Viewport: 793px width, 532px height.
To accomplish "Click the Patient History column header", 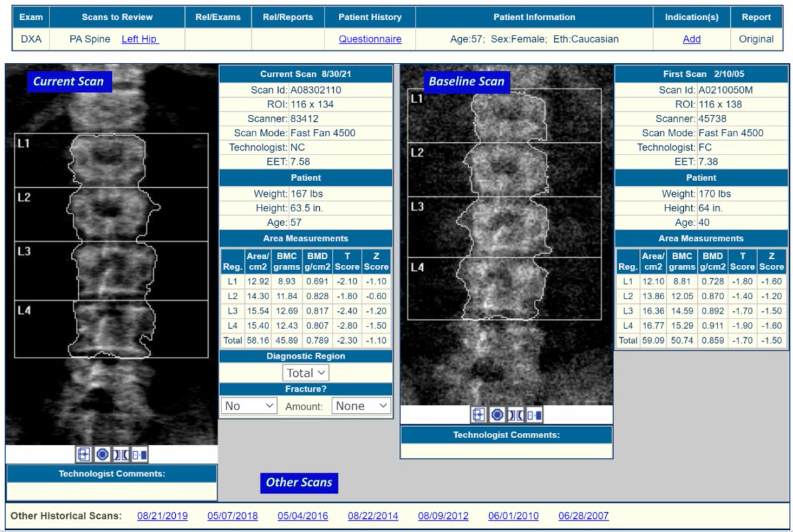I will (370, 17).
